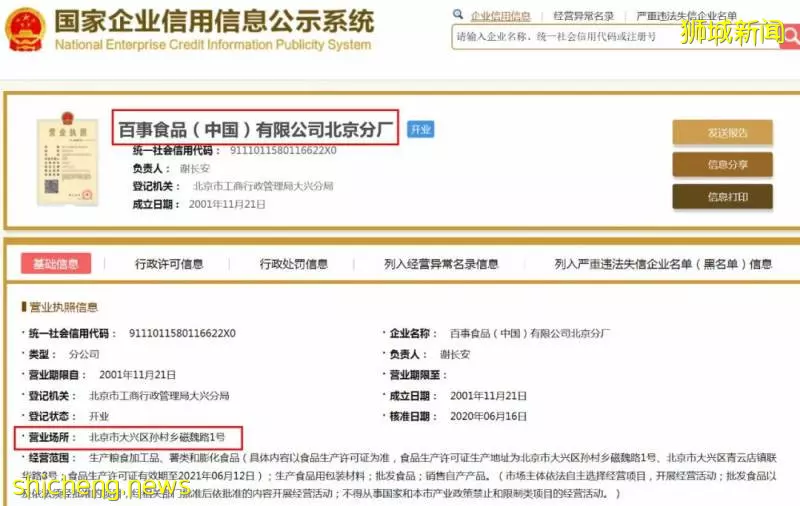Click the national emblem logo
The height and width of the screenshot is (506, 800).
click(x=26, y=29)
